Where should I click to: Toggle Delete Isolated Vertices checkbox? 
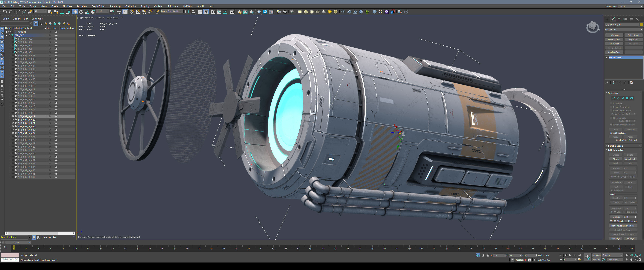tap(611, 125)
